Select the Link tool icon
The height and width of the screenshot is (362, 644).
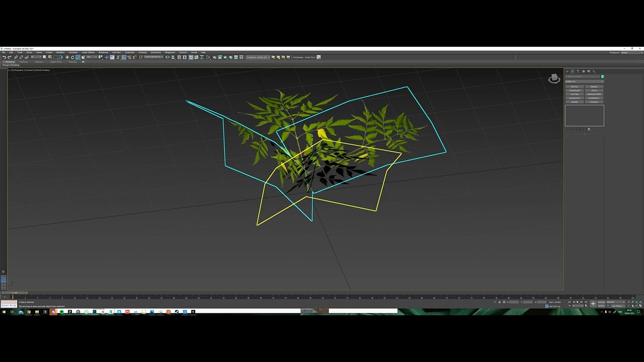tap(16, 57)
